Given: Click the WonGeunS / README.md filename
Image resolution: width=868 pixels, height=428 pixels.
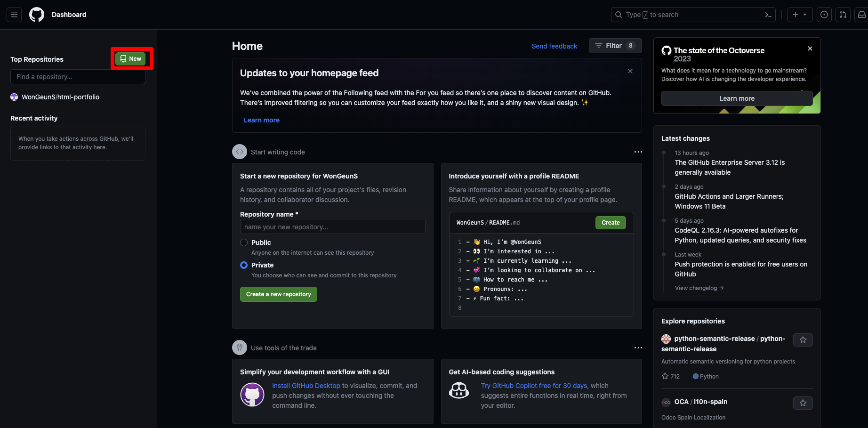Looking at the screenshot, I should point(488,223).
